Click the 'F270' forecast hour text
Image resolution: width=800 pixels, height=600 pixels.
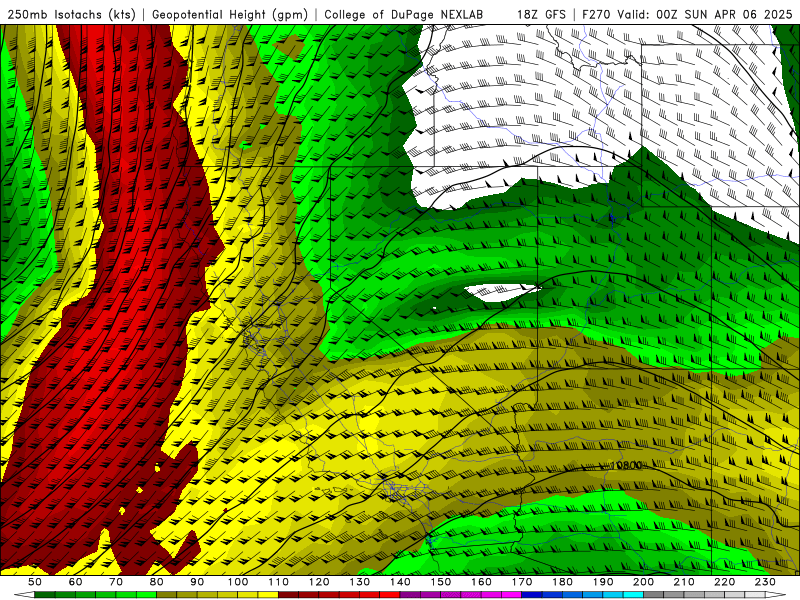(596, 15)
